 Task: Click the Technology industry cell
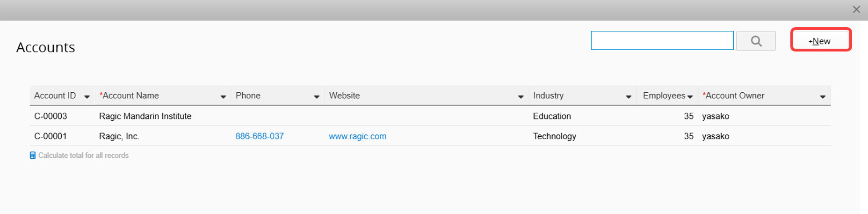pos(555,136)
